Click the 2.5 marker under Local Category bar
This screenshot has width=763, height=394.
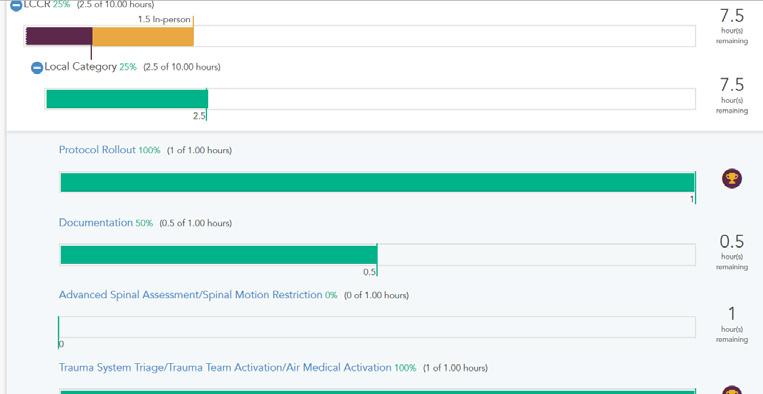[199, 116]
